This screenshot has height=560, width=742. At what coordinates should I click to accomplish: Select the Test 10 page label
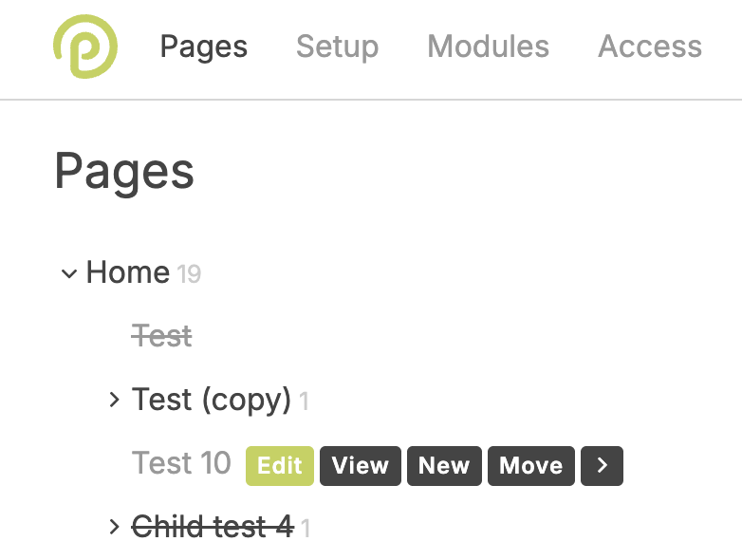coord(181,463)
